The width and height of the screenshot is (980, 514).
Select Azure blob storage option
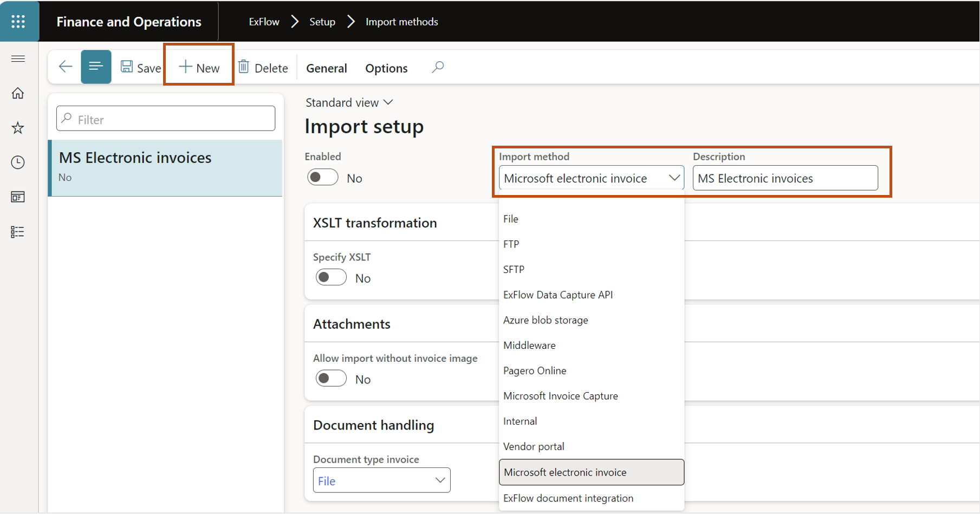[591, 320]
